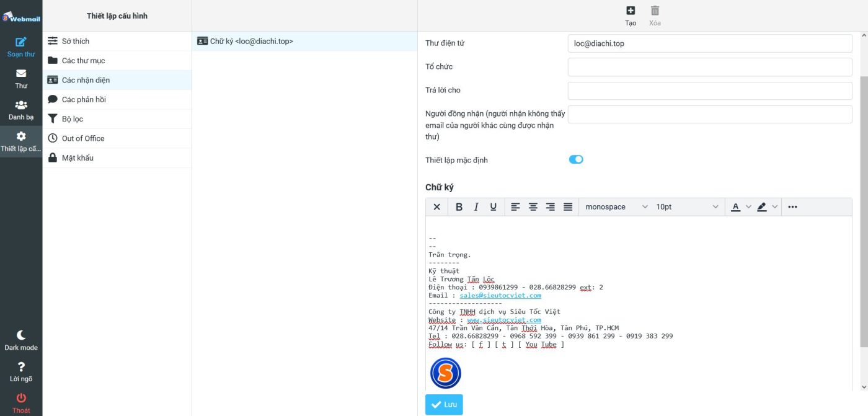The height and width of the screenshot is (416, 868).
Task: Open Thiết lập cấu hình settings gear
Action: (21, 141)
